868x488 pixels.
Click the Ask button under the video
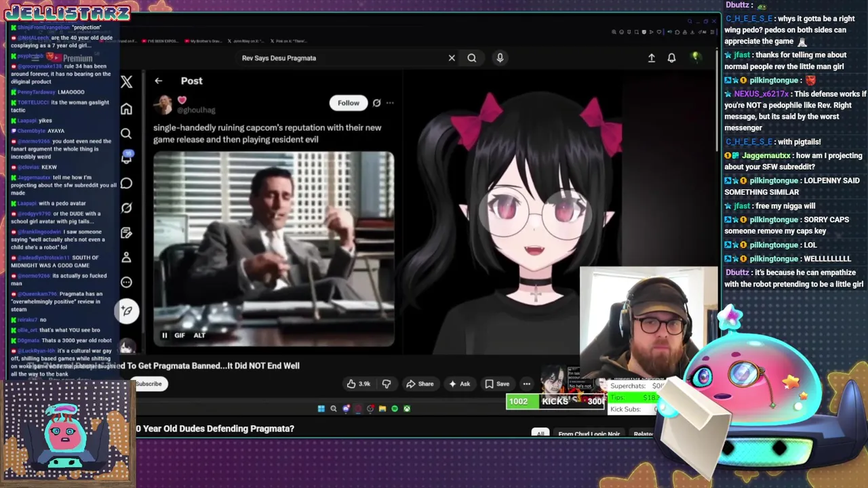[x=459, y=384]
